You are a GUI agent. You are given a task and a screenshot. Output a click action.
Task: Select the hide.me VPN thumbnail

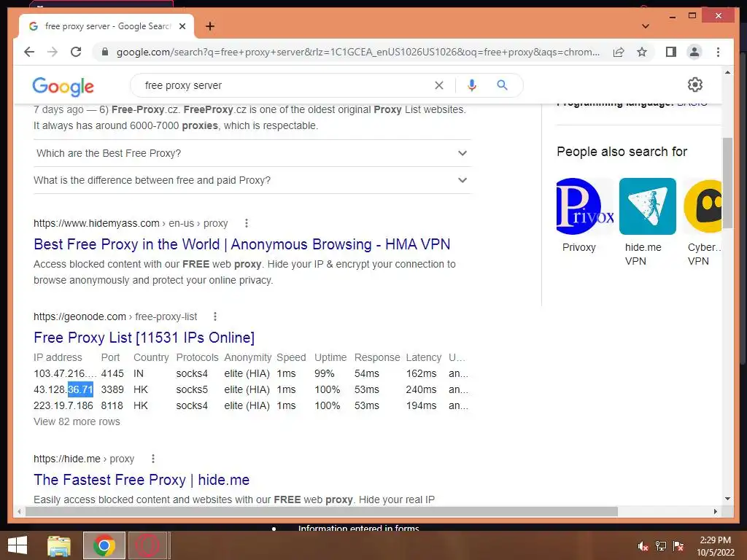click(648, 206)
